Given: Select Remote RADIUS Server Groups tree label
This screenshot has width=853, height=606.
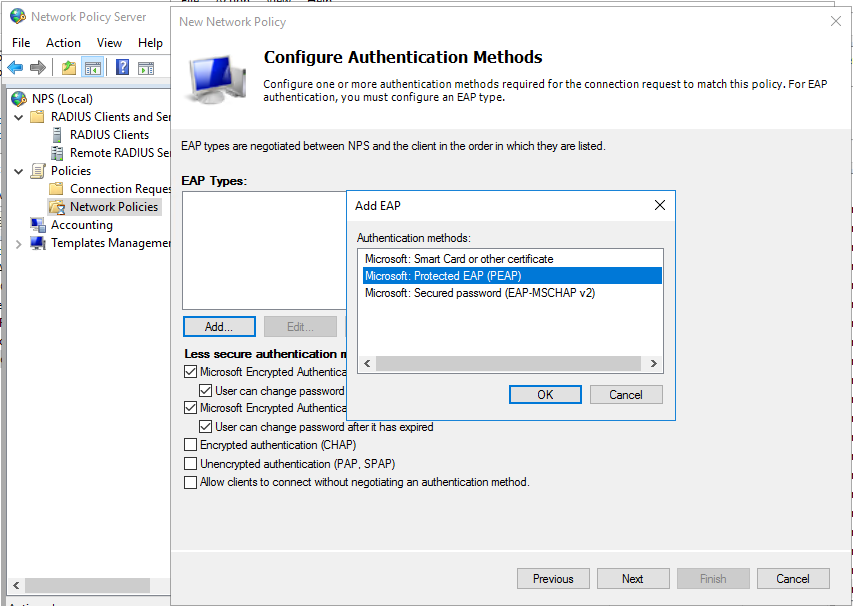Looking at the screenshot, I should [x=120, y=153].
